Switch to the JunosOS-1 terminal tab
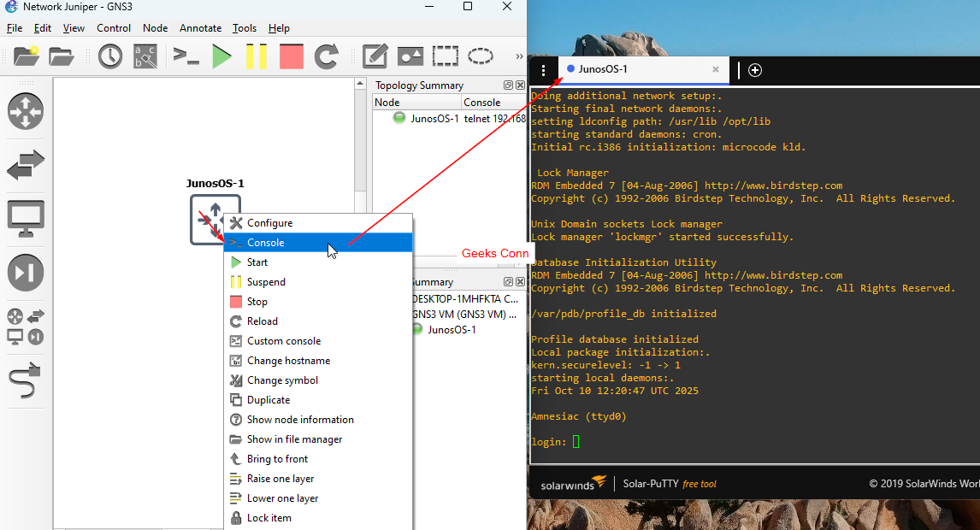This screenshot has width=980, height=530. point(603,69)
